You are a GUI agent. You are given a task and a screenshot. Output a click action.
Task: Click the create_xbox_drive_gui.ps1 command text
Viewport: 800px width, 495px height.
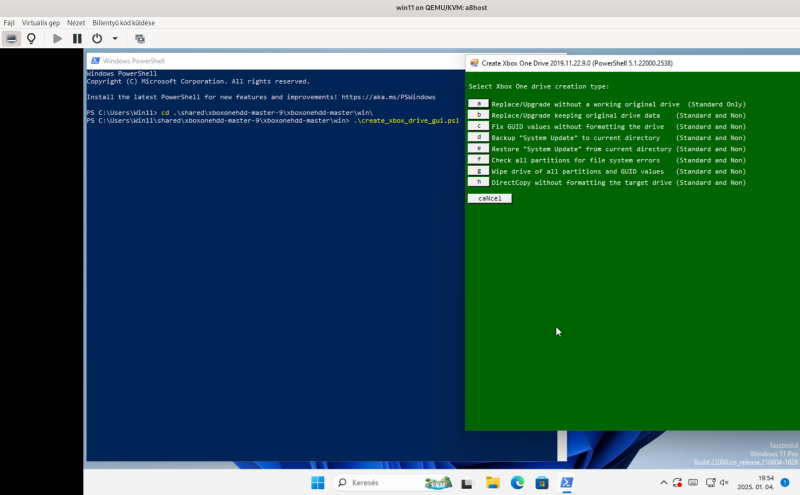point(406,120)
